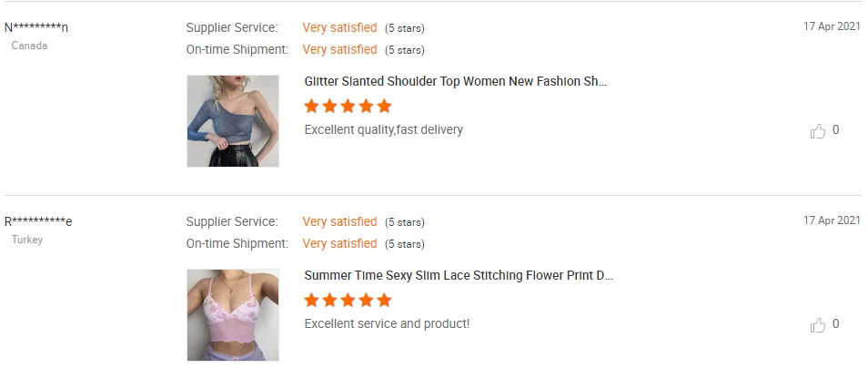Select reviewer name R**********e
The height and width of the screenshot is (389, 868).
[x=38, y=221]
